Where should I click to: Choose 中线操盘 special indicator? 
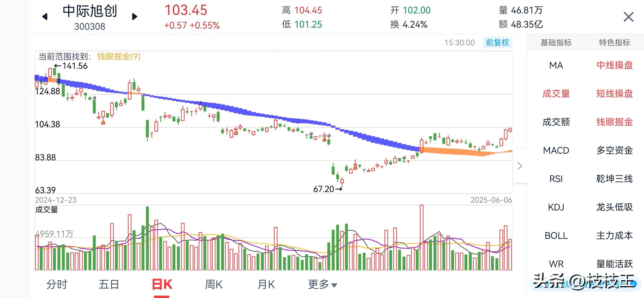[x=614, y=65]
